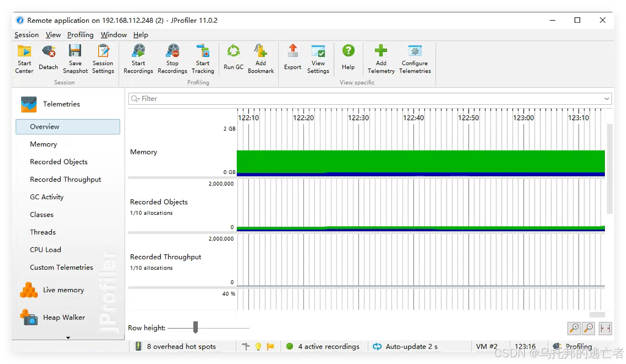The width and height of the screenshot is (626, 364).
Task: Open View Settings
Action: pos(318,59)
